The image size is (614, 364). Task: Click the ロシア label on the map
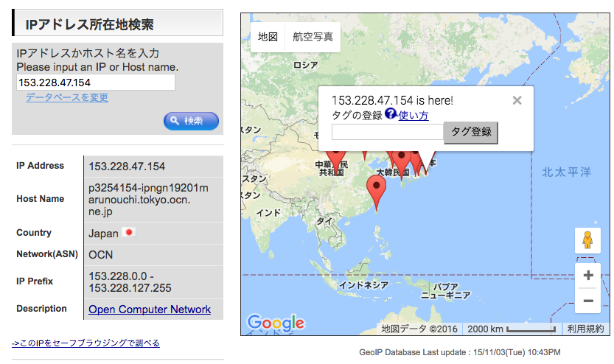click(x=306, y=65)
